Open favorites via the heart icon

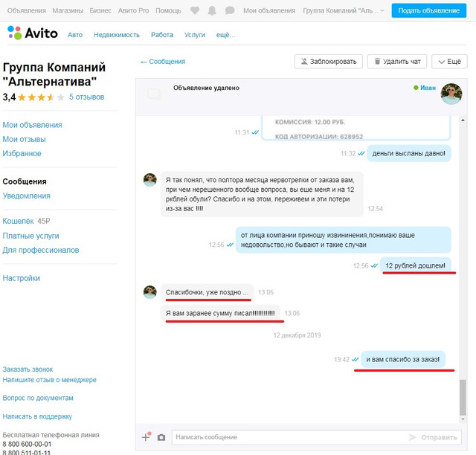195,10
